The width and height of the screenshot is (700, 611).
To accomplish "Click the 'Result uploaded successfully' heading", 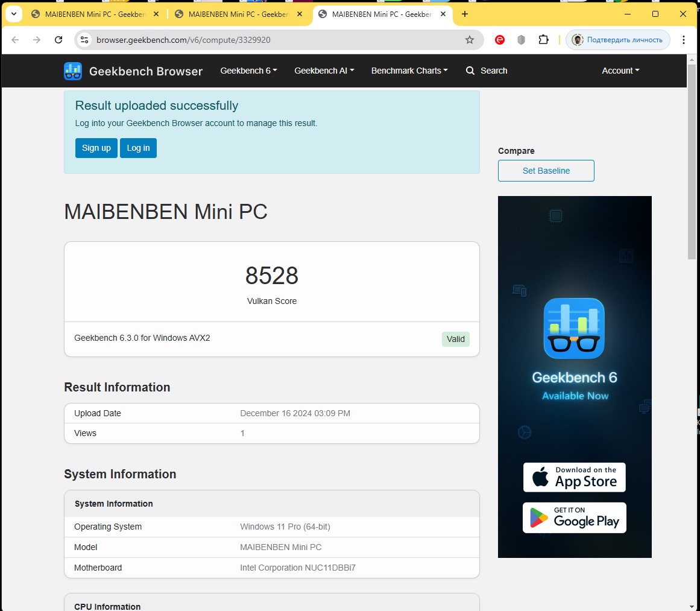I will [156, 106].
